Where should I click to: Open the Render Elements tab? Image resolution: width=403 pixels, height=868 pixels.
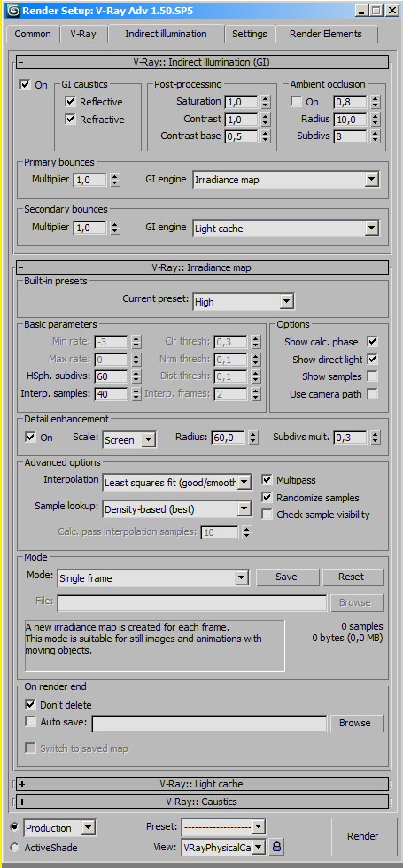327,34
